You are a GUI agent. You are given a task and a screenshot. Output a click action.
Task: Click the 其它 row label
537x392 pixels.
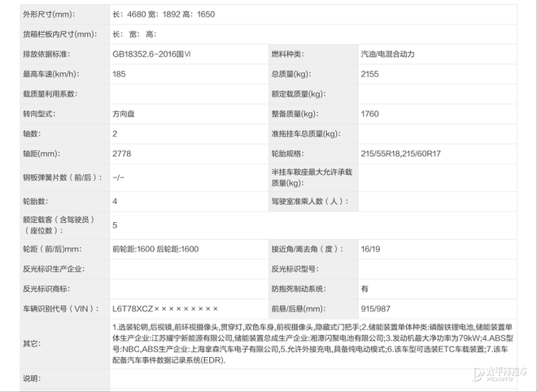(x=32, y=343)
